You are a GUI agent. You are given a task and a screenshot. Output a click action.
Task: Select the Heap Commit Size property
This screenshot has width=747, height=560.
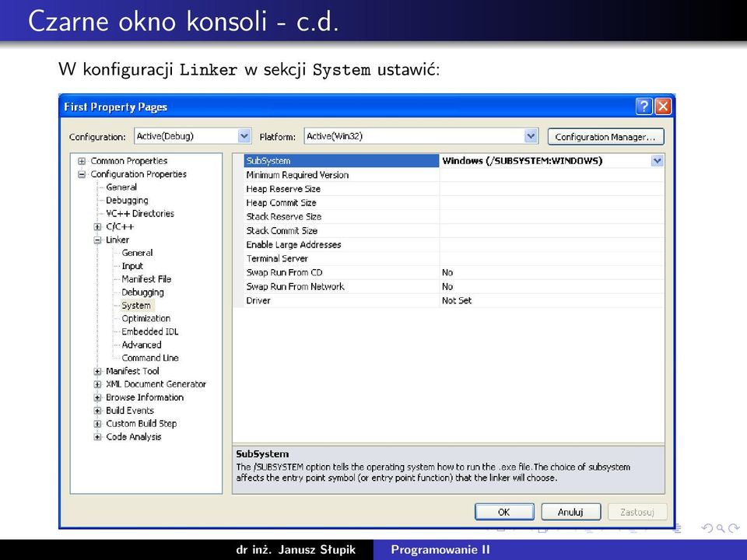pyautogui.click(x=341, y=203)
